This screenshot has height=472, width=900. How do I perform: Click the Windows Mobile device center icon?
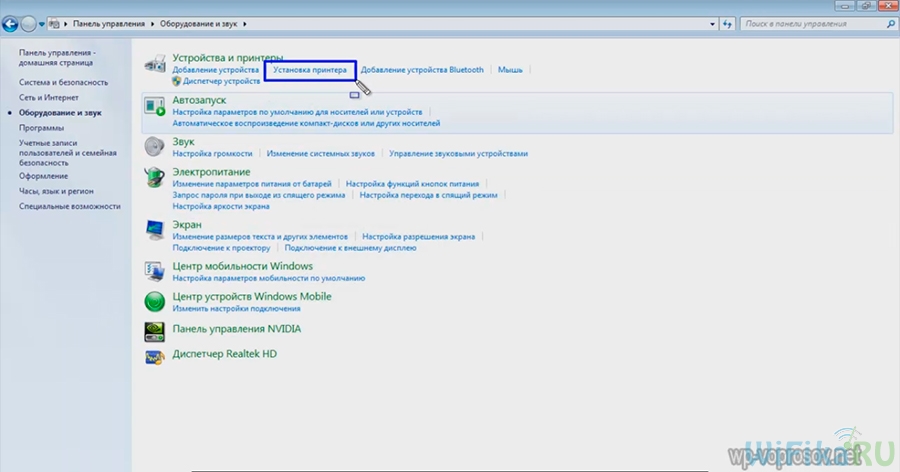[155, 301]
